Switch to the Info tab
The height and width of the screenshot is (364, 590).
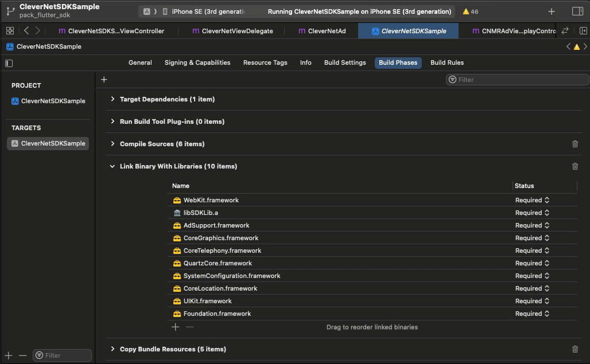305,62
